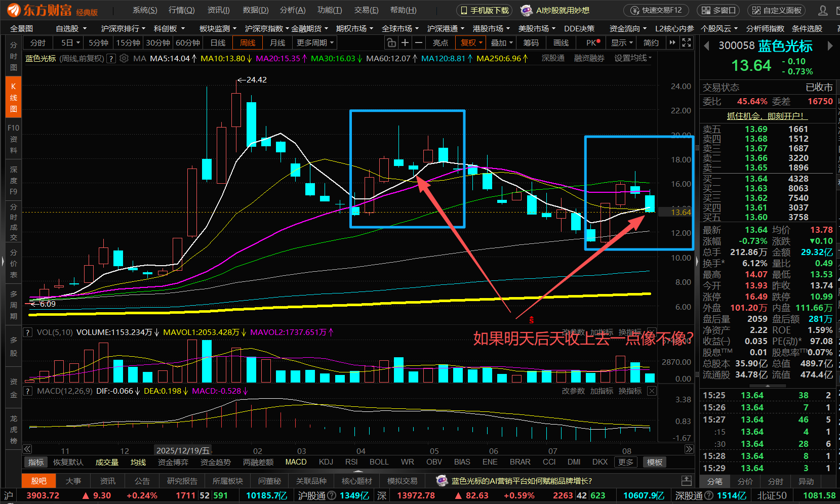Switch to the 日线 daily chart tab

click(x=218, y=43)
